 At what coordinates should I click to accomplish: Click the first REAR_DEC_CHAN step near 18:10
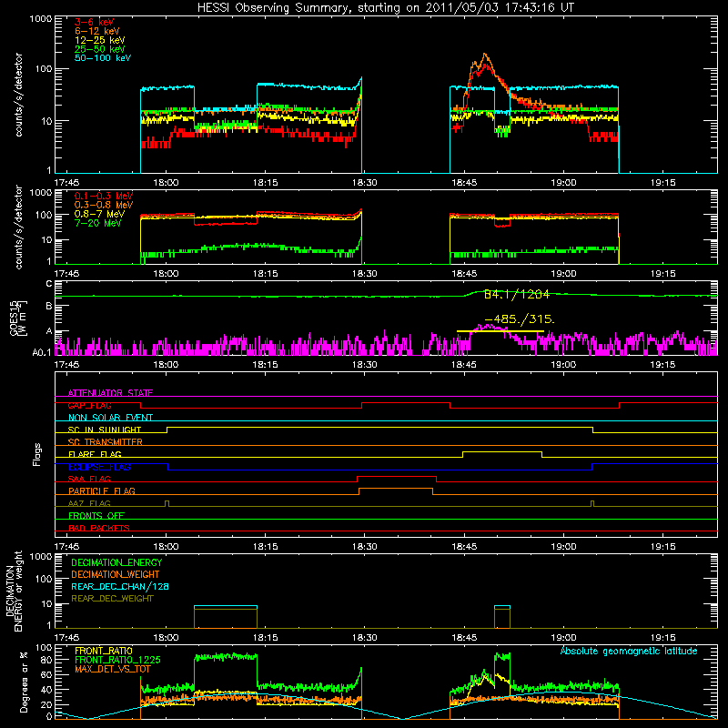pyautogui.click(x=226, y=606)
